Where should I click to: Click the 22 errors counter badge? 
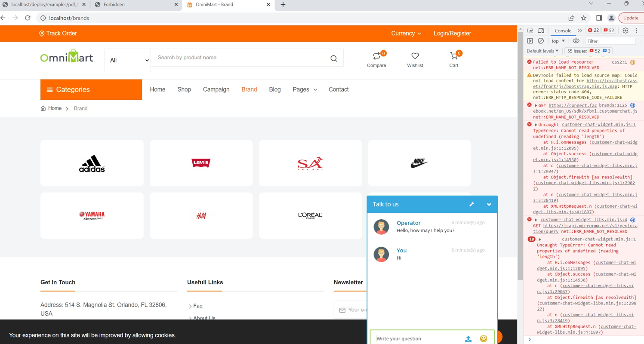594,31
